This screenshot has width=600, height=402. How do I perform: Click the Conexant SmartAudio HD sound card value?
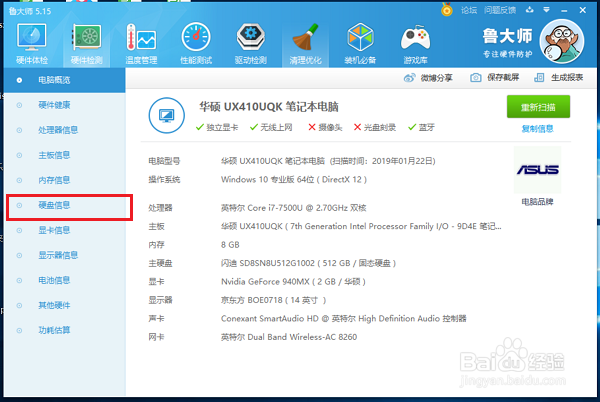click(x=344, y=319)
